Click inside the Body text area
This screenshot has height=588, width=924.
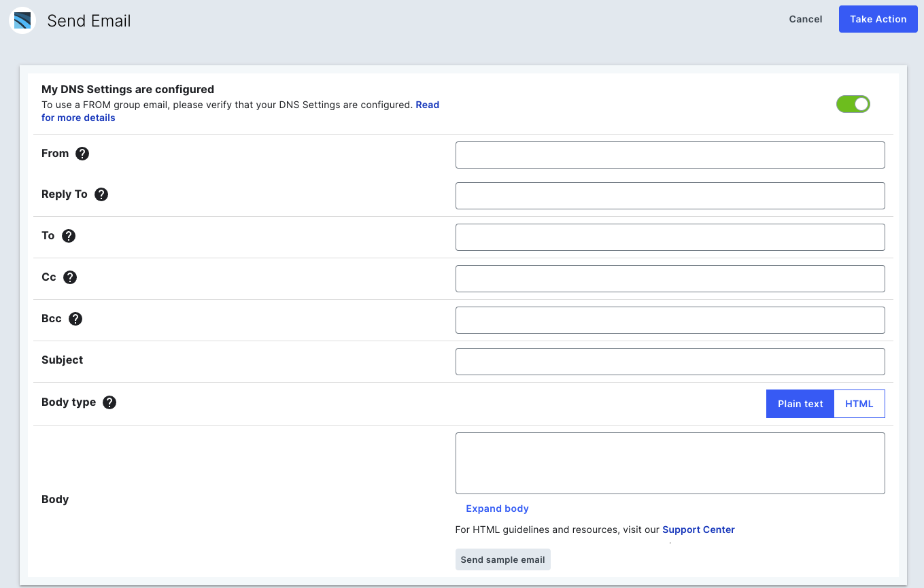coord(670,463)
